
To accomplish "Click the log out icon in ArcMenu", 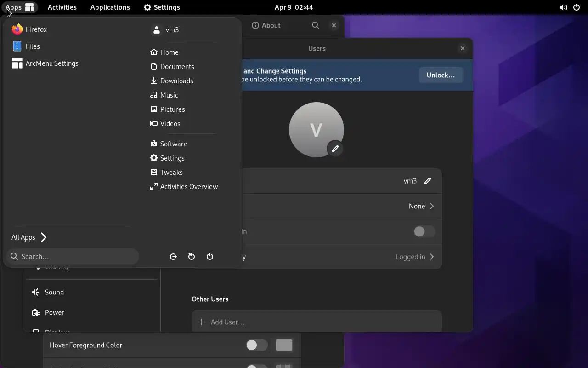I will pyautogui.click(x=173, y=257).
